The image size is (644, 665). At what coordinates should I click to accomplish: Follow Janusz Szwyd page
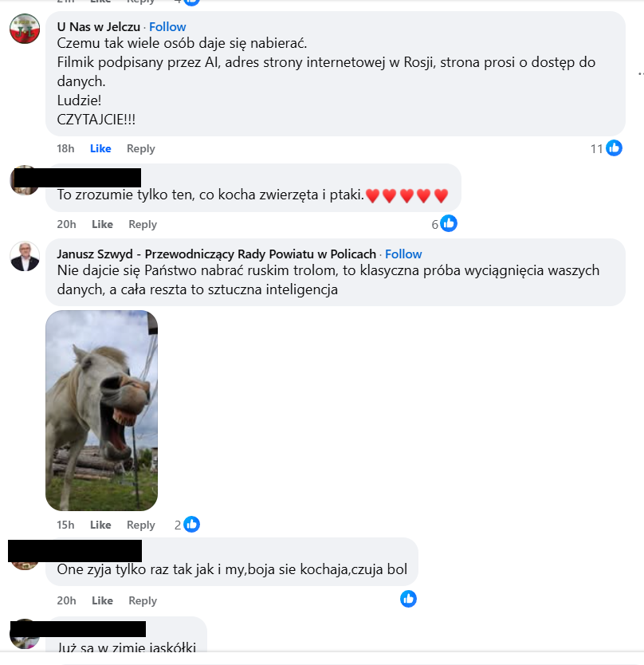403,254
